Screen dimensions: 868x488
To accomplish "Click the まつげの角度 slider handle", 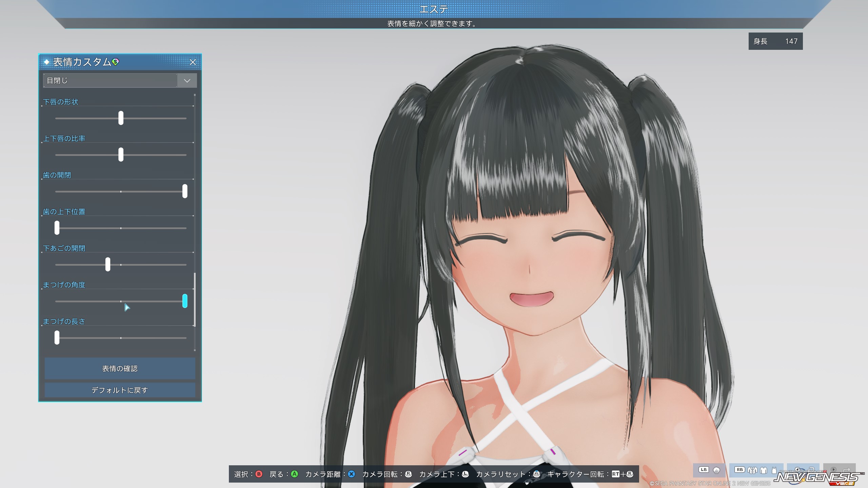I will click(185, 301).
